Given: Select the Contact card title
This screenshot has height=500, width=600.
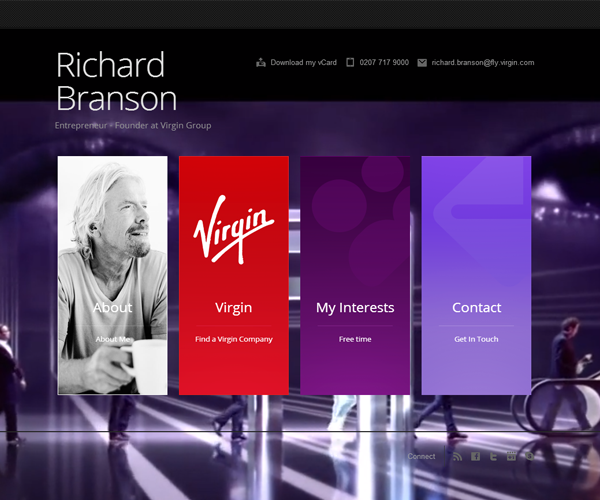Looking at the screenshot, I should [x=476, y=308].
